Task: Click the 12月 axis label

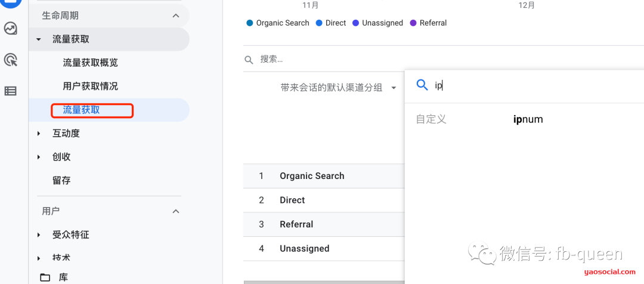Action: pos(527,5)
